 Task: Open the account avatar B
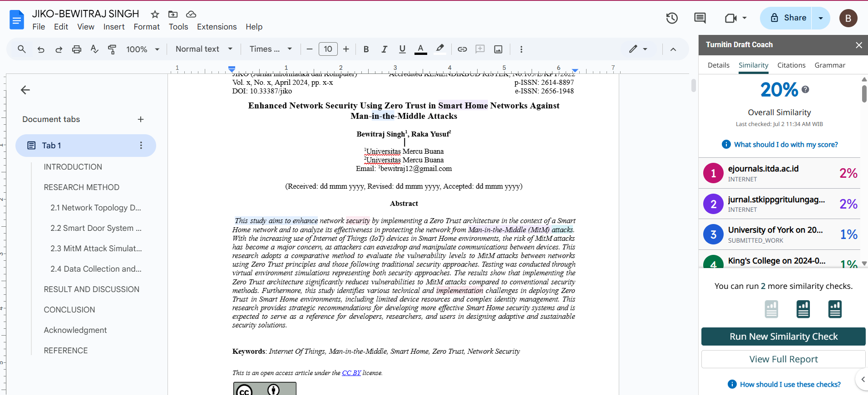tap(848, 18)
